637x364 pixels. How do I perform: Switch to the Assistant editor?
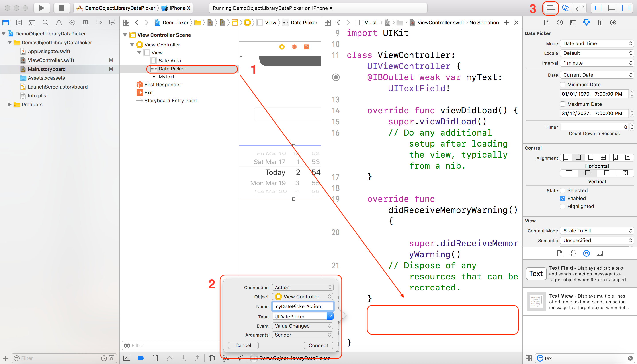pos(566,8)
